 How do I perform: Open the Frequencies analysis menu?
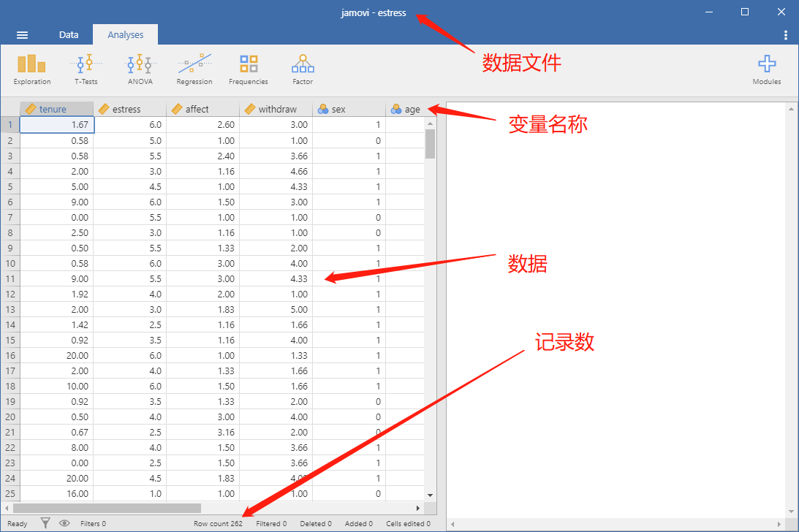point(248,70)
